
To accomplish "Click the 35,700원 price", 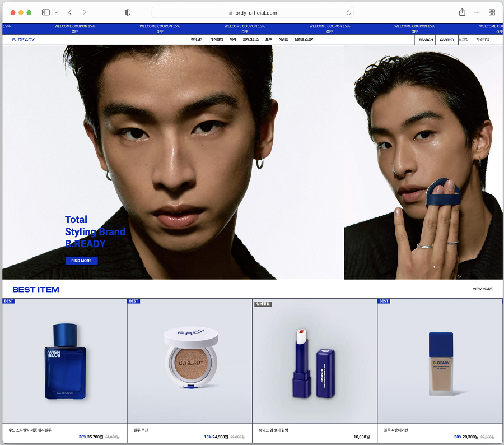I will (x=95, y=437).
